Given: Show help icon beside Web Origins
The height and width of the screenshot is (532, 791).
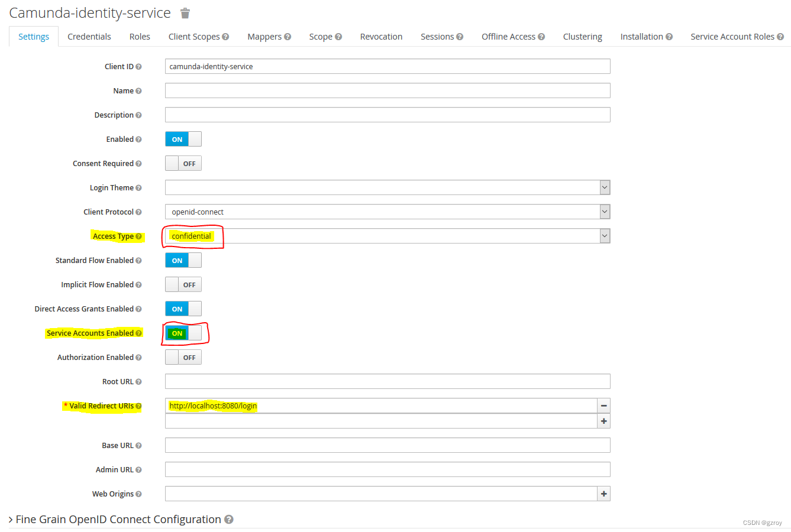Looking at the screenshot, I should [x=138, y=494].
